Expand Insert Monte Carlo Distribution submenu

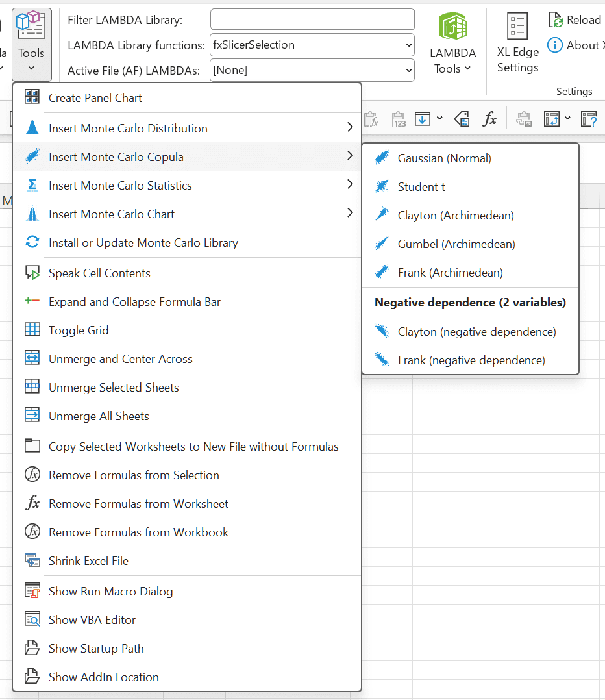187,128
